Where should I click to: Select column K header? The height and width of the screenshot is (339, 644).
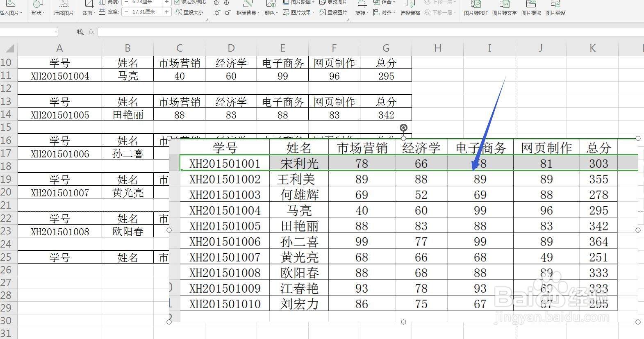click(x=592, y=48)
